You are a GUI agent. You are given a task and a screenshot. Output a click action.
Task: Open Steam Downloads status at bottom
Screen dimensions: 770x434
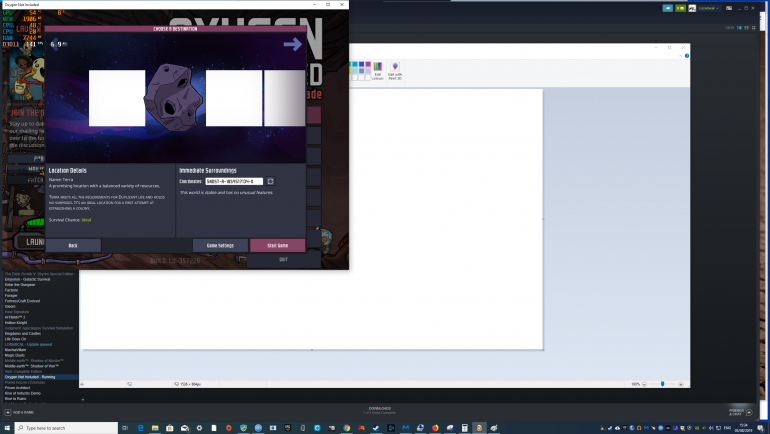click(380, 410)
